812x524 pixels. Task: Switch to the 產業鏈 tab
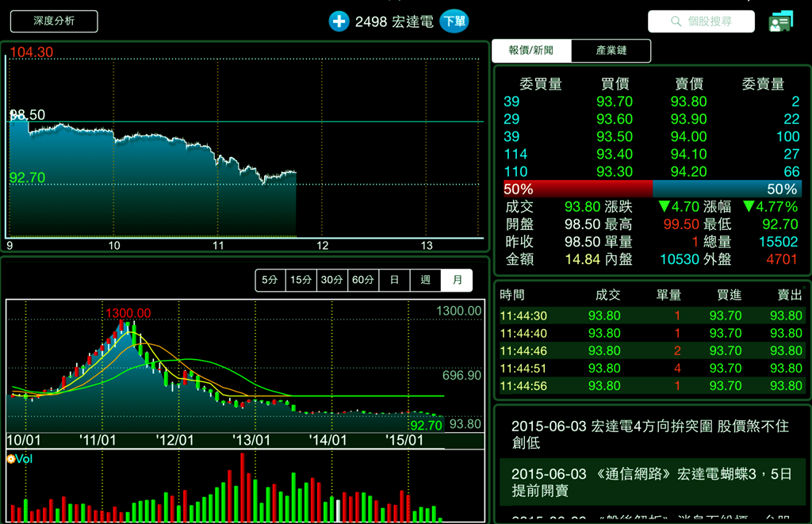coord(611,51)
